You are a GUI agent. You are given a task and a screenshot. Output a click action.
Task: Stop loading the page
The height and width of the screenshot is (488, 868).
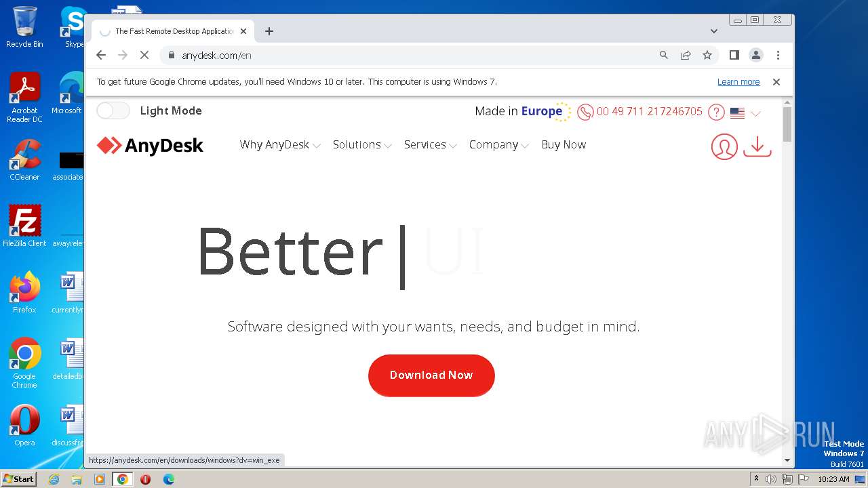[x=144, y=55]
